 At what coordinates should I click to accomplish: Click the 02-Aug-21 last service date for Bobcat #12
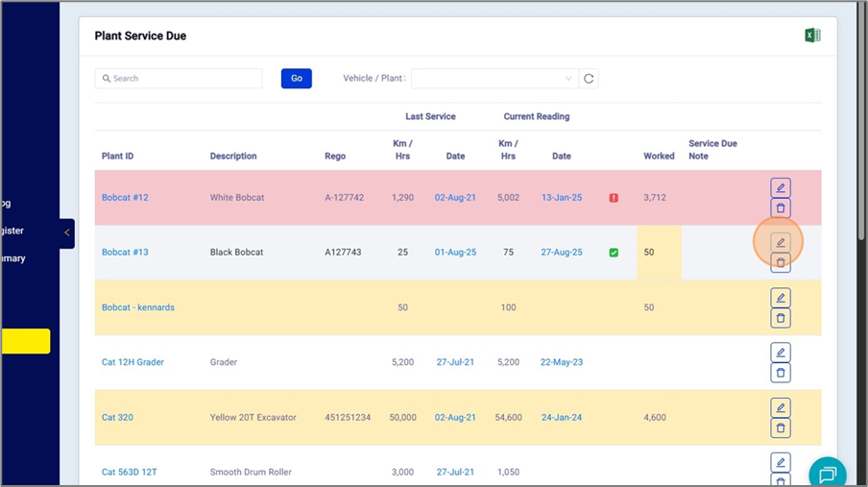[x=455, y=198]
